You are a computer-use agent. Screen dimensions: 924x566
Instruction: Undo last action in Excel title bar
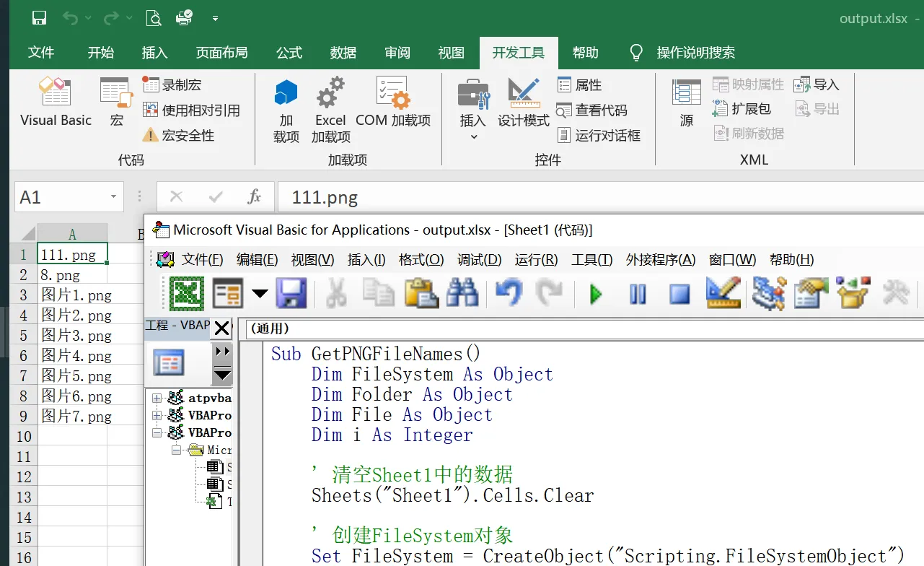tap(71, 18)
